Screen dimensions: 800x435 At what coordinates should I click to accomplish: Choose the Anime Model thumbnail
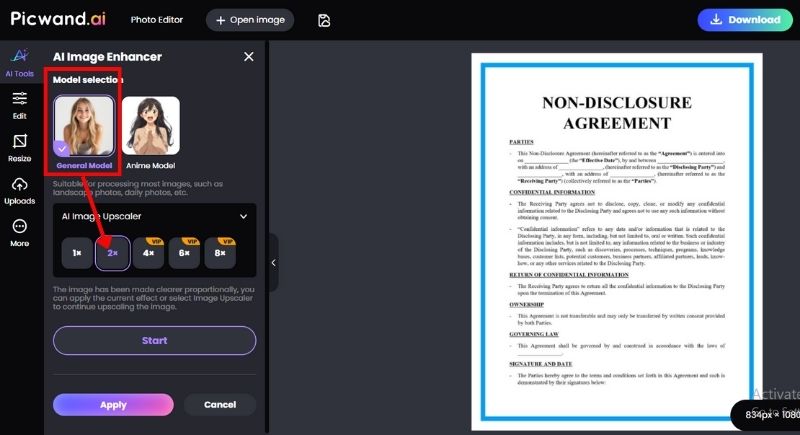tap(151, 125)
